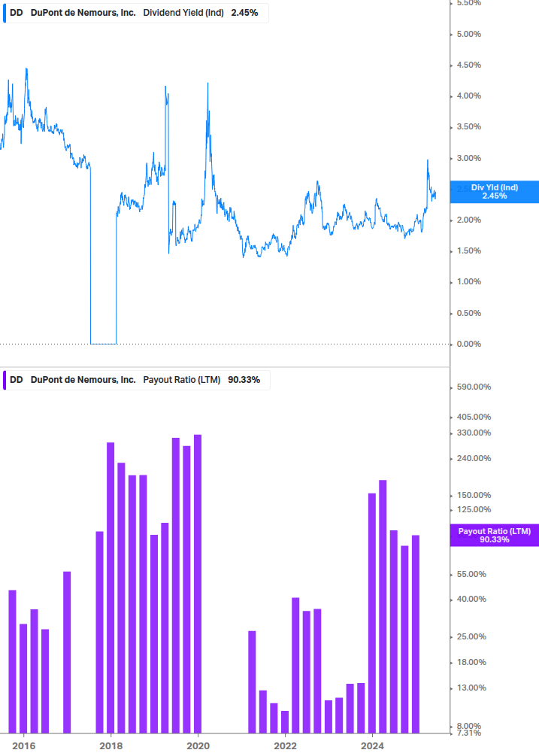The image size is (539, 756).
Task: Click the 2.45% value in the top legend
Action: (x=244, y=13)
